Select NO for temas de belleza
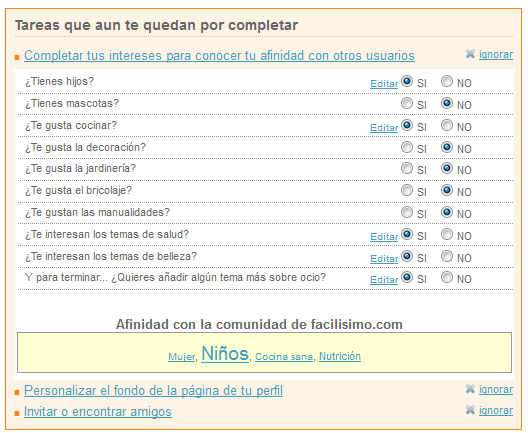528x433 pixels. (447, 256)
